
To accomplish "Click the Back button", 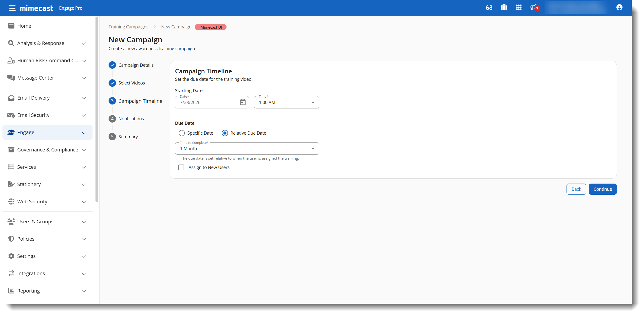I will [x=576, y=189].
